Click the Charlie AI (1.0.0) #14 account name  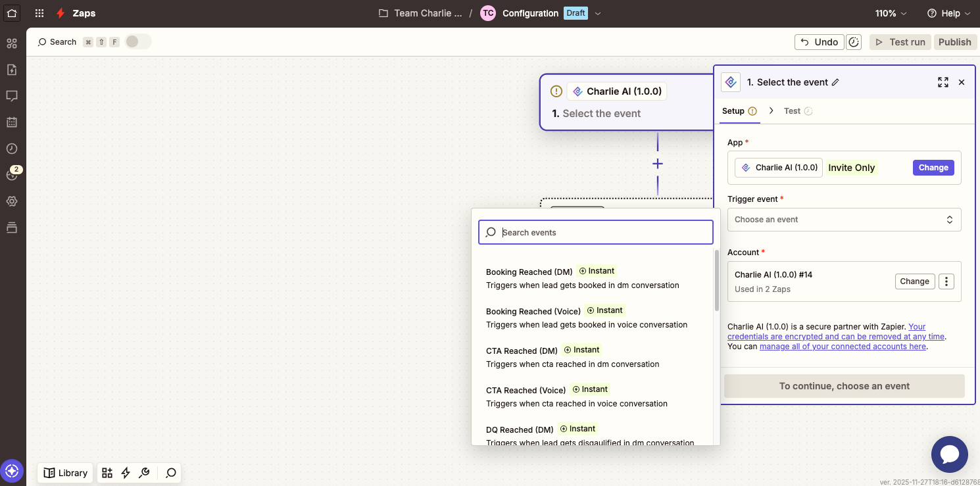point(773,275)
